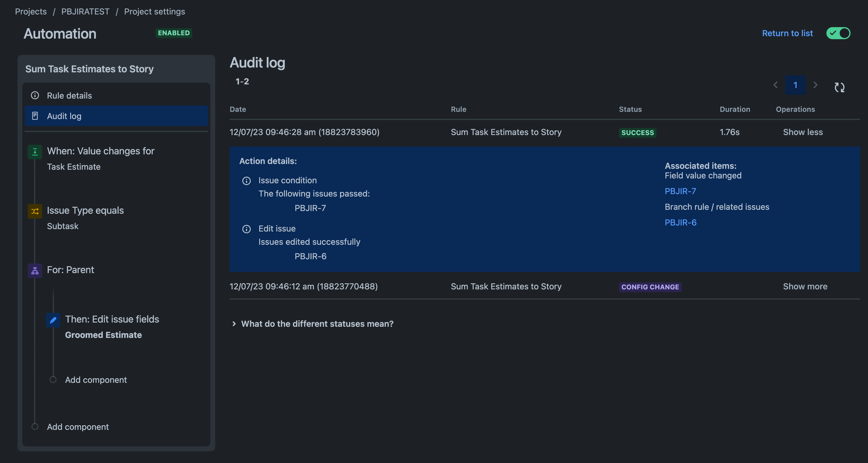Image resolution: width=868 pixels, height=463 pixels.
Task: Click bottom Add component text
Action: pyautogui.click(x=78, y=427)
